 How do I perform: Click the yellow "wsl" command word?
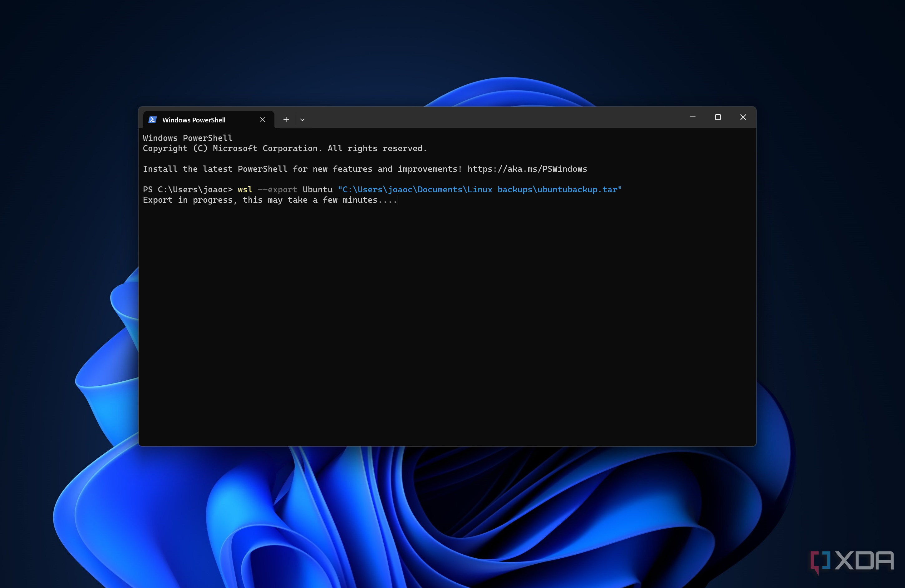point(245,190)
